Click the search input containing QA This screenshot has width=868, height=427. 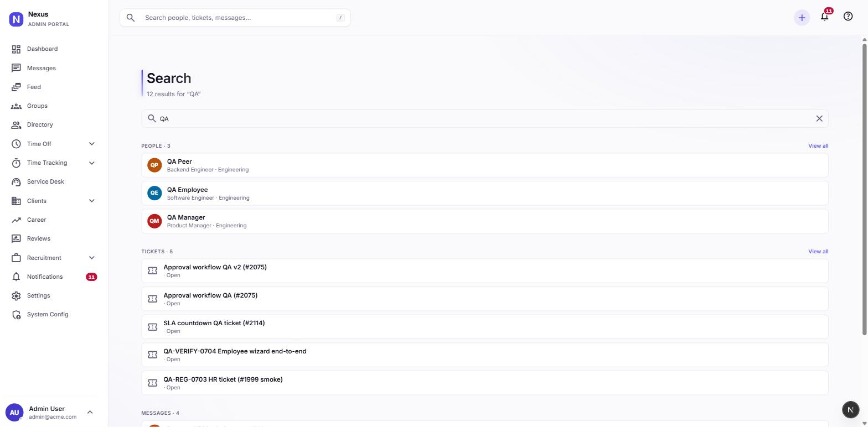pos(485,118)
